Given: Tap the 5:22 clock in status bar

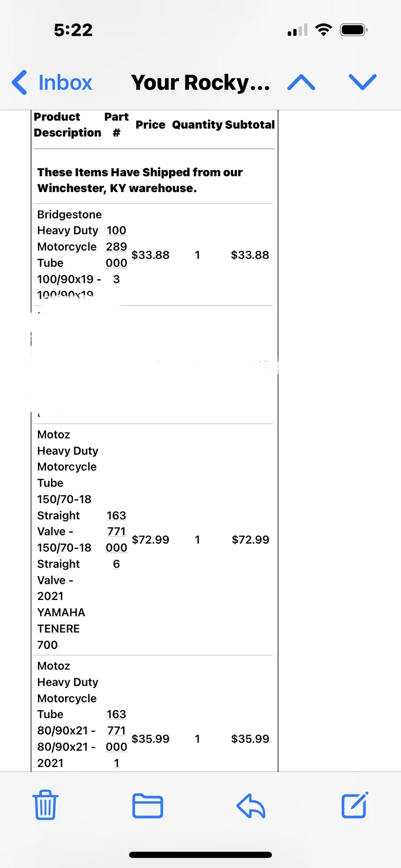Looking at the screenshot, I should pos(73,30).
